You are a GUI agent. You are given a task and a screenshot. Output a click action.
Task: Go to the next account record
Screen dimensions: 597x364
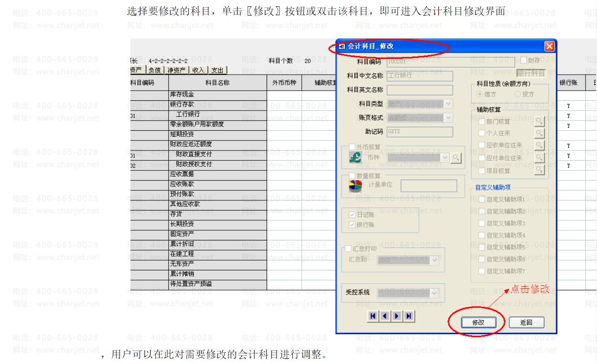(x=397, y=316)
